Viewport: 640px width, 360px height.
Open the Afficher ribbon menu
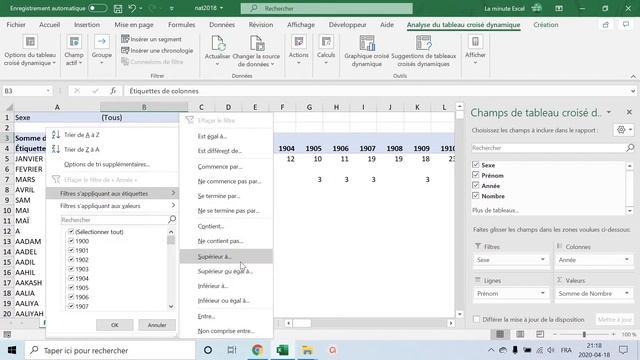(x=475, y=50)
